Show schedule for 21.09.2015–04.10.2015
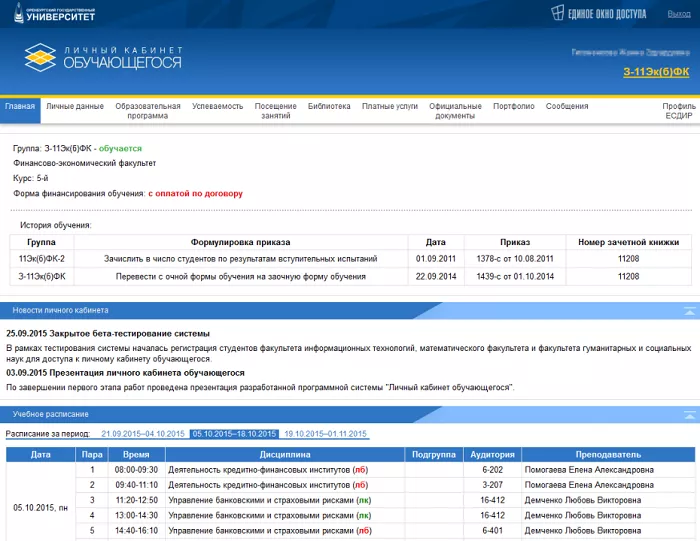The height and width of the screenshot is (541, 700). pos(143,434)
